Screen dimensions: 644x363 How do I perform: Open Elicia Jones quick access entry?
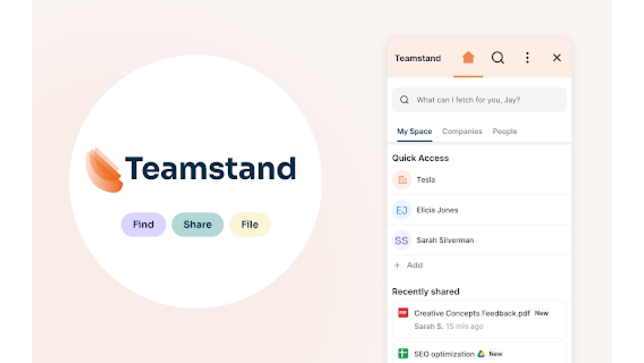(x=479, y=210)
